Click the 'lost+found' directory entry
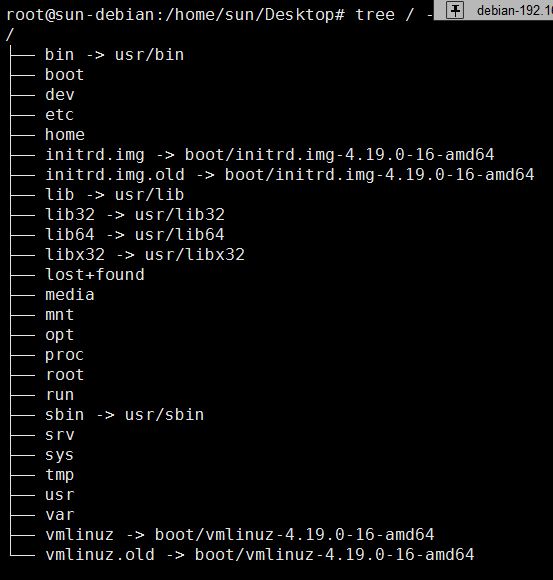Screen dimensions: 553x580 pos(95,274)
